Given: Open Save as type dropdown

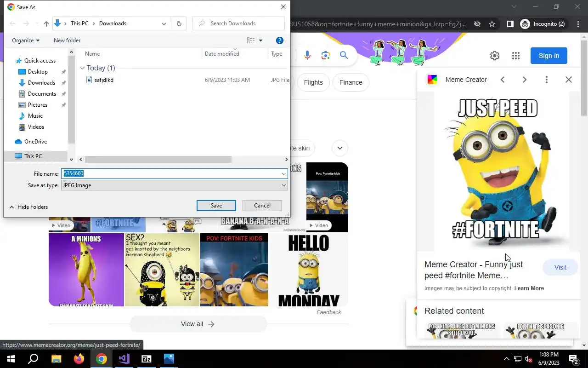Looking at the screenshot, I should tap(175, 185).
